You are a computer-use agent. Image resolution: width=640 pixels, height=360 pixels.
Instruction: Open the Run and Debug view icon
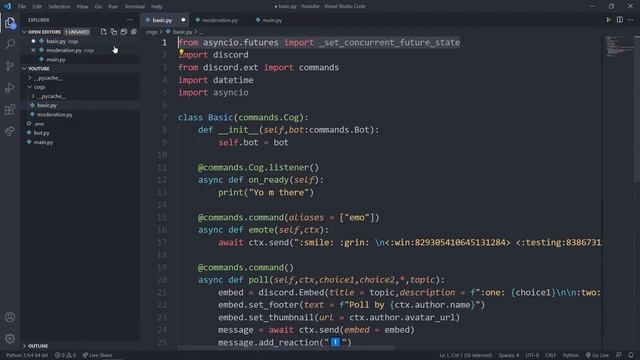click(x=10, y=87)
